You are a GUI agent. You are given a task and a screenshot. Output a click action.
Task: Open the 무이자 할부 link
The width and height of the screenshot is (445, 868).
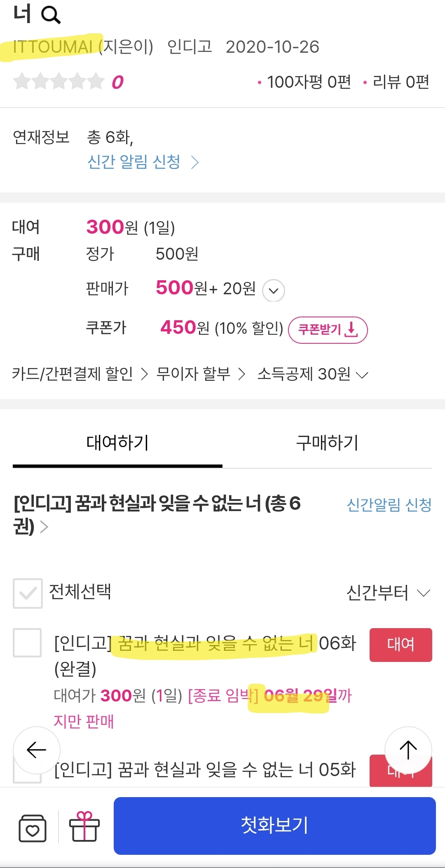coord(201,374)
